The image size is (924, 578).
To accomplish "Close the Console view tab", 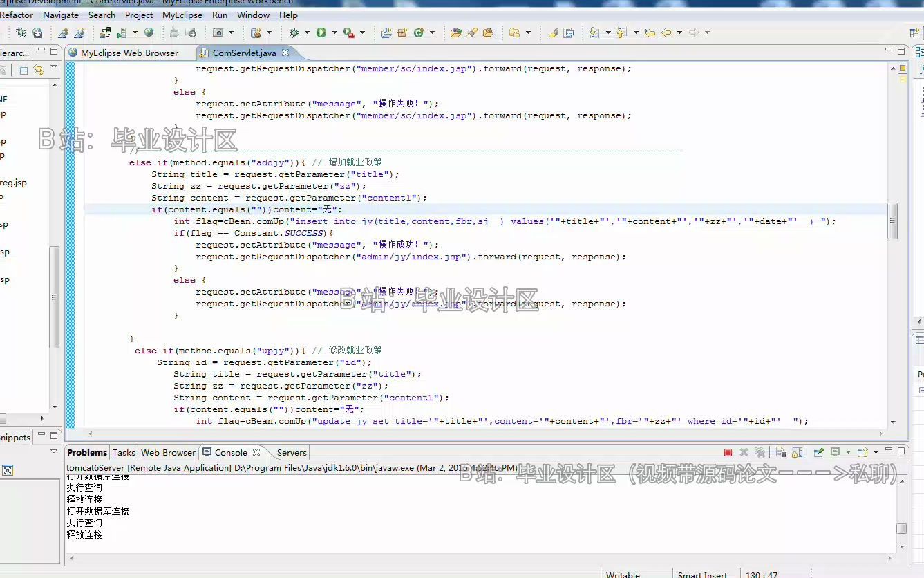I will tap(256, 451).
